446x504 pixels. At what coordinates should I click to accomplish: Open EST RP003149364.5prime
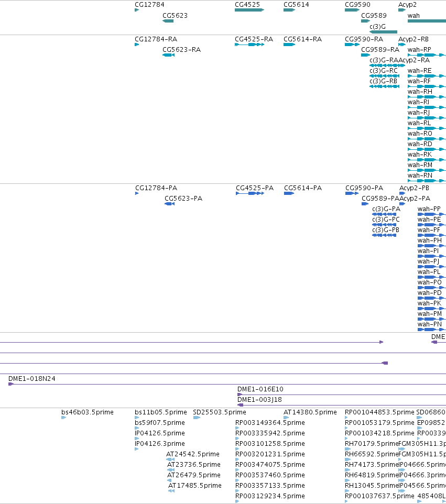(x=270, y=422)
